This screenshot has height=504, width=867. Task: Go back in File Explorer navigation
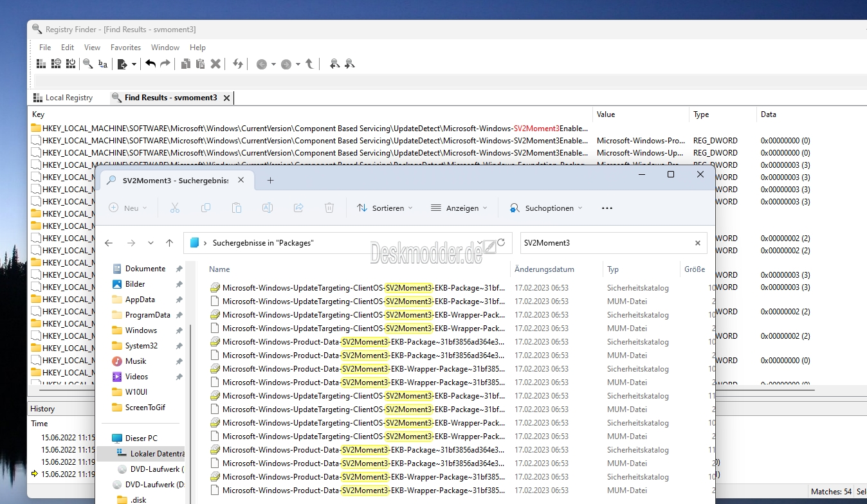tap(109, 243)
